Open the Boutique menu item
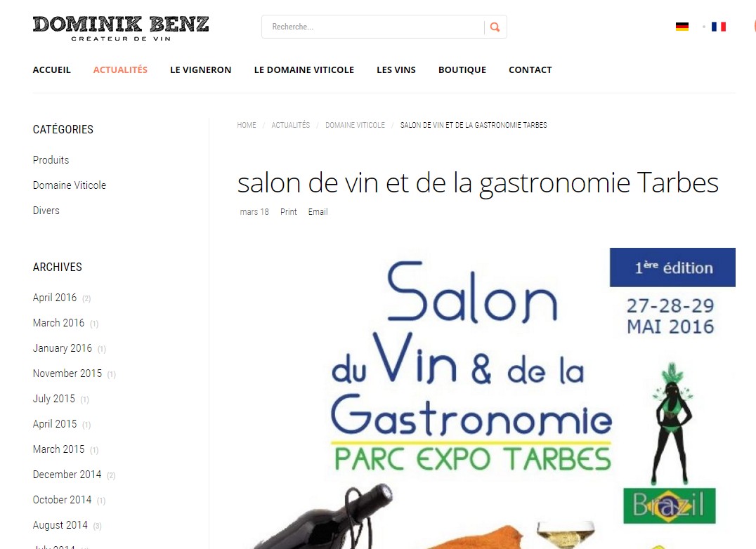This screenshot has width=756, height=549. 462,70
